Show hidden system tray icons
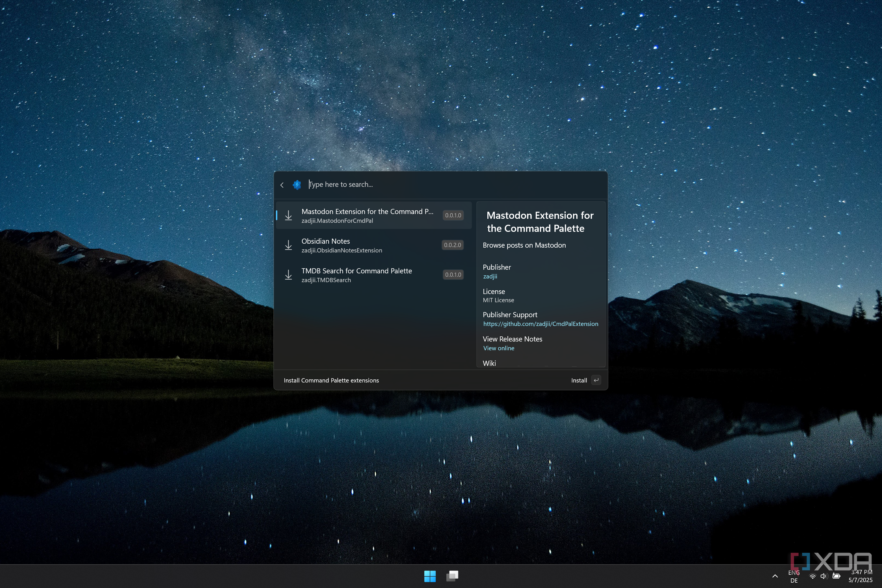The image size is (882, 588). [775, 576]
